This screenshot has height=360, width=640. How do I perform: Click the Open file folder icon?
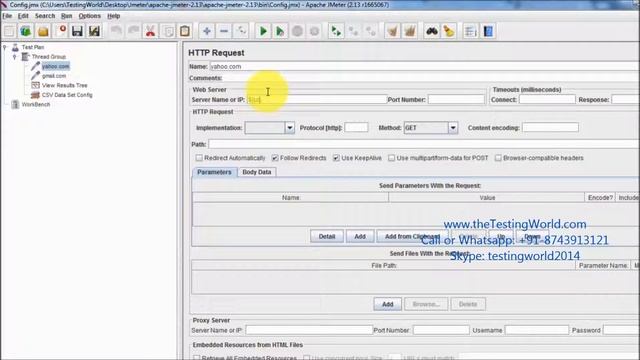43,31
